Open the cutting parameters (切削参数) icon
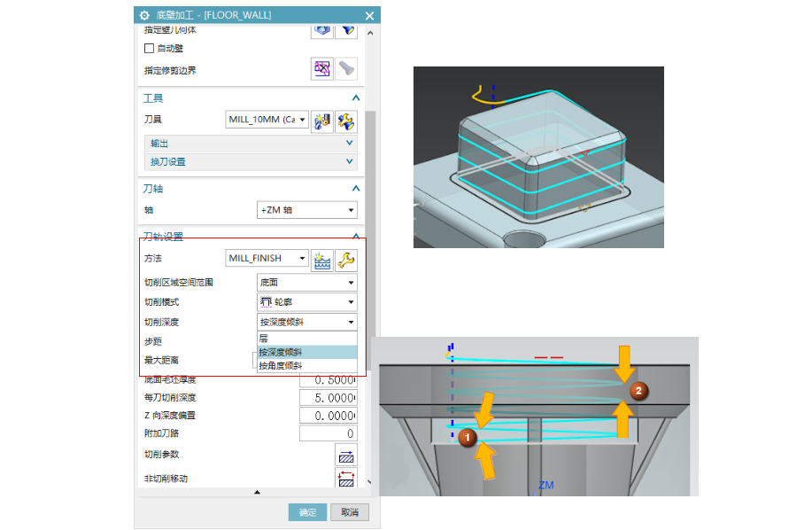Screen dimensions: 812x530 (345, 456)
